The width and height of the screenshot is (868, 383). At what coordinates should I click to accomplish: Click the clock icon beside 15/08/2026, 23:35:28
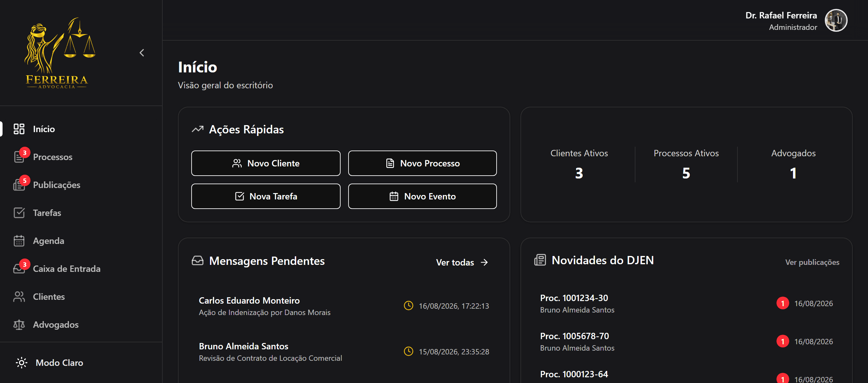pos(408,351)
